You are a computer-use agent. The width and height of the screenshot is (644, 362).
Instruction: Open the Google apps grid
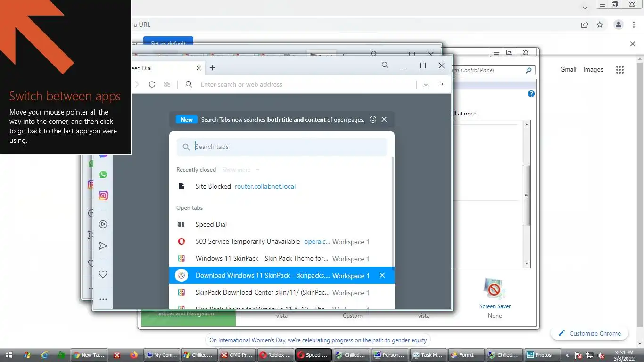coord(620,70)
